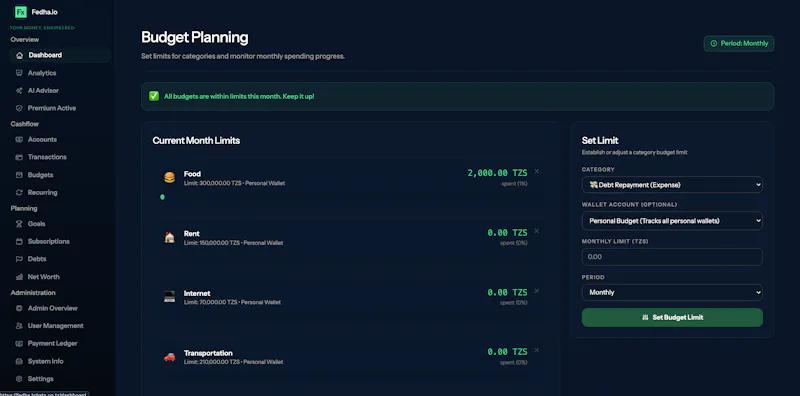Click the Net Worth chart icon

(x=19, y=277)
